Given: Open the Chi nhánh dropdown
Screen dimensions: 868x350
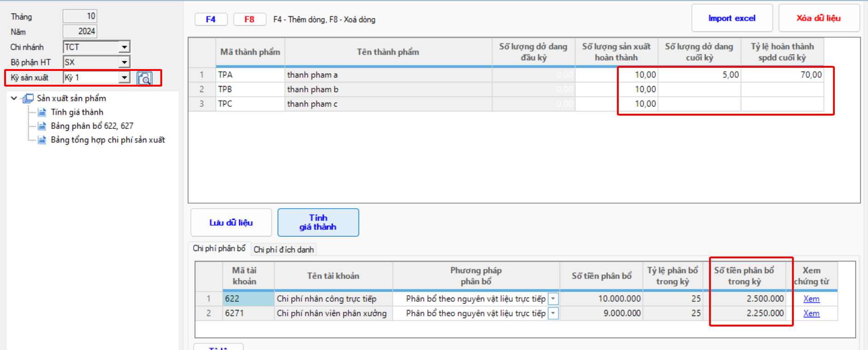Looking at the screenshot, I should coord(124,47).
